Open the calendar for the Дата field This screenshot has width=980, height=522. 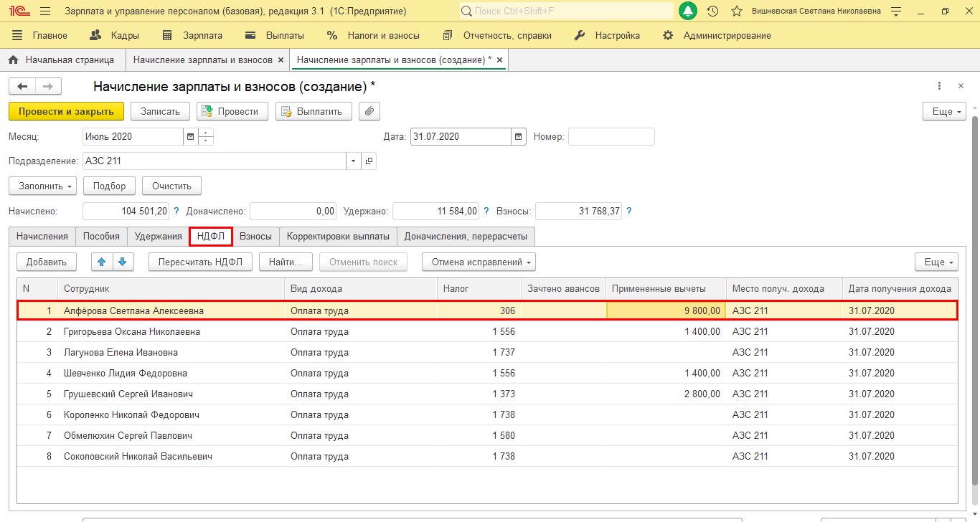click(519, 136)
